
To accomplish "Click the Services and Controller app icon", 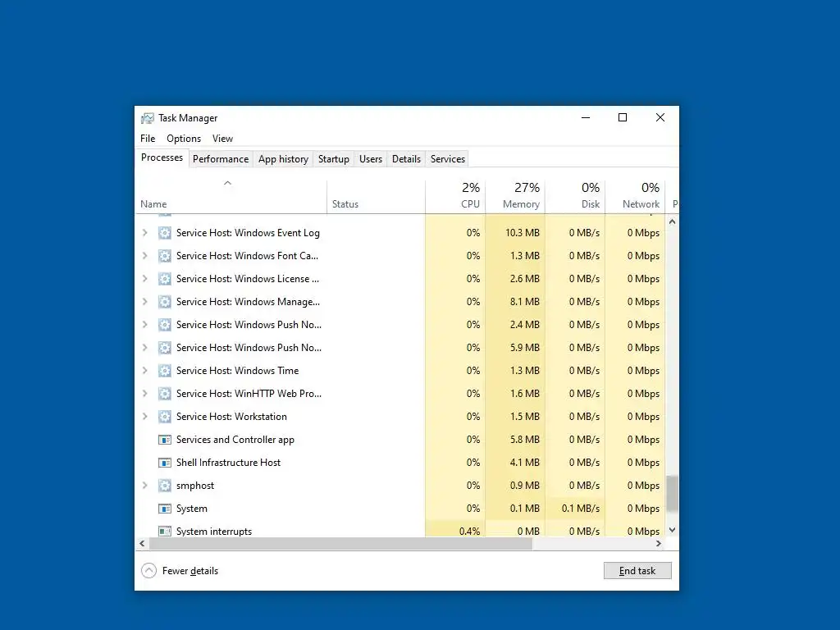I will (x=164, y=440).
